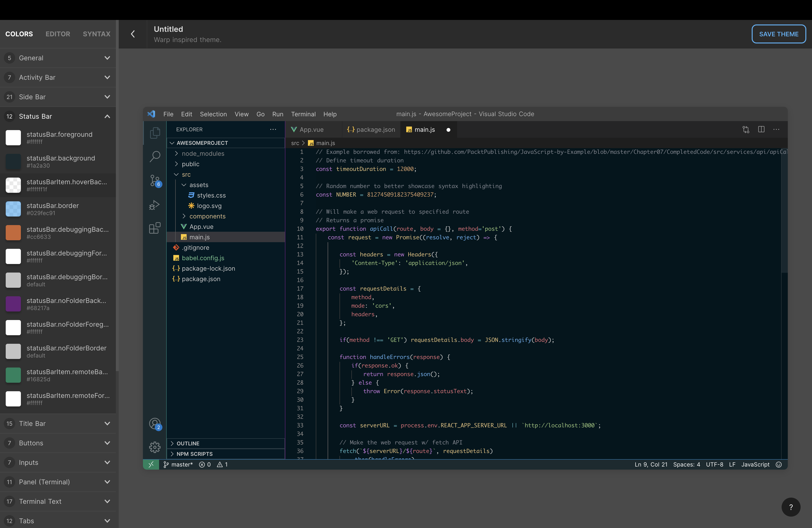Viewport: 812px width, 528px height.
Task: Open the statusBar.debuggingBackground orange color swatch
Action: pyautogui.click(x=13, y=233)
